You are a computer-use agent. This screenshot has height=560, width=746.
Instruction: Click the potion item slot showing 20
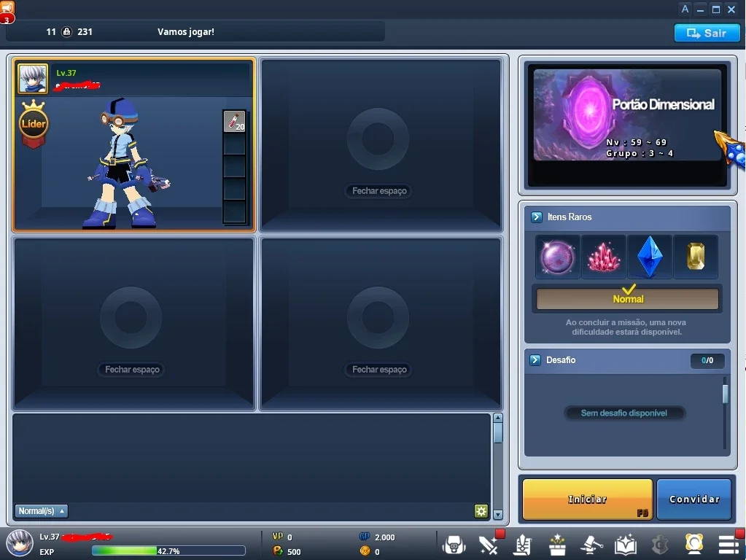tap(235, 121)
